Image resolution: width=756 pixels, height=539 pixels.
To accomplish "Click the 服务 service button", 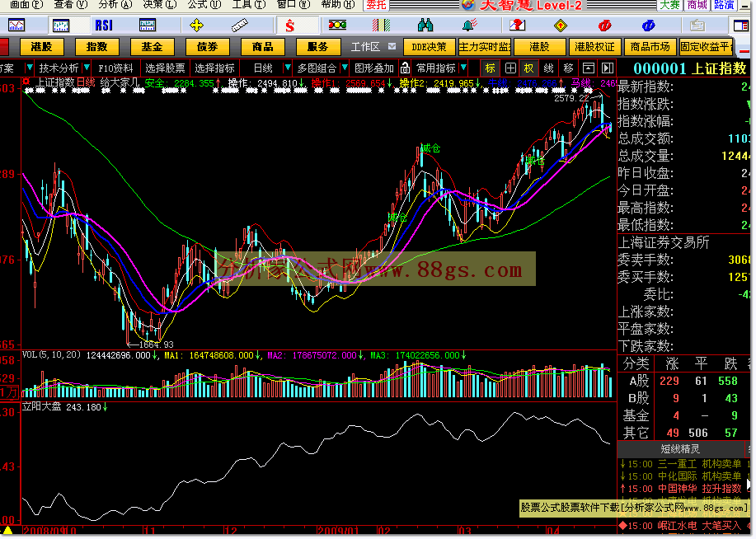I will tap(317, 47).
